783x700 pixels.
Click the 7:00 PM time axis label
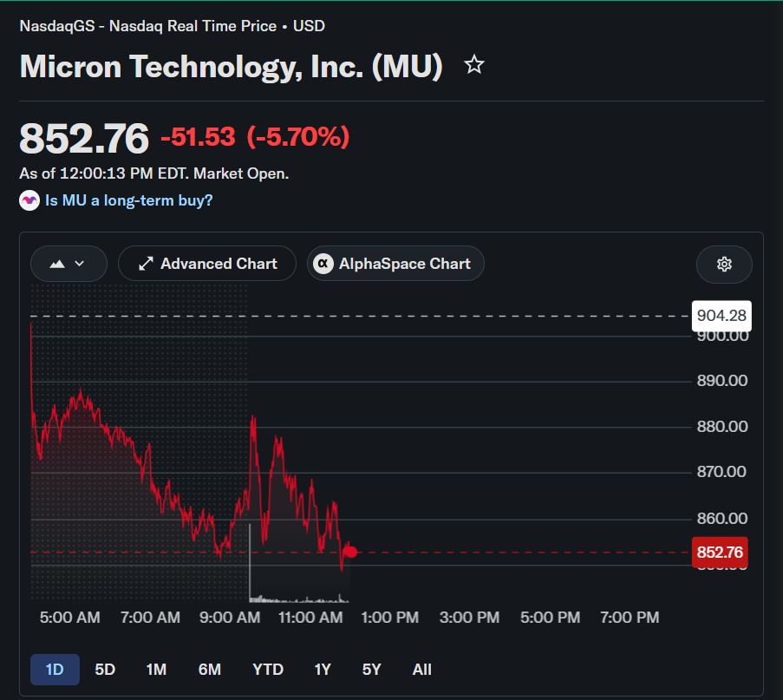(x=630, y=618)
